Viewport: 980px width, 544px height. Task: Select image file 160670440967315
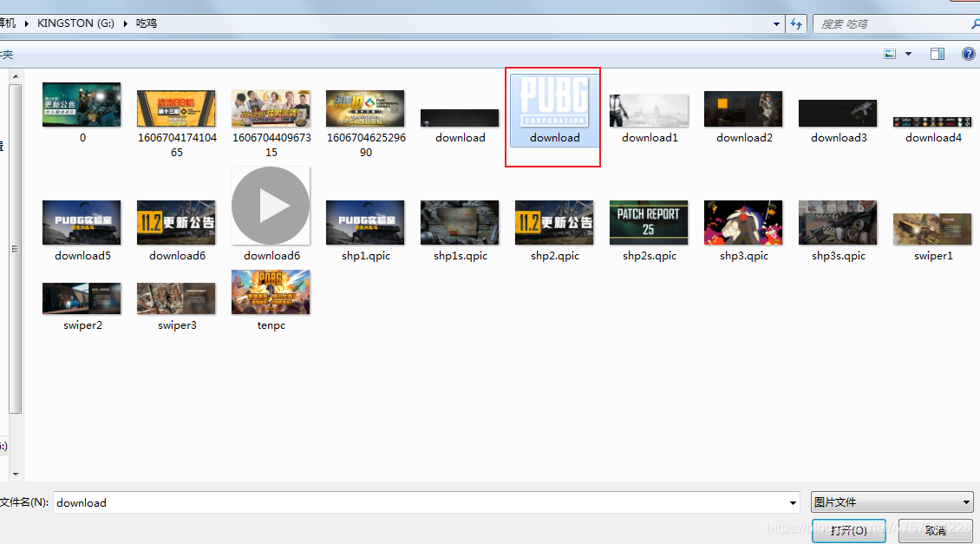coord(271,124)
